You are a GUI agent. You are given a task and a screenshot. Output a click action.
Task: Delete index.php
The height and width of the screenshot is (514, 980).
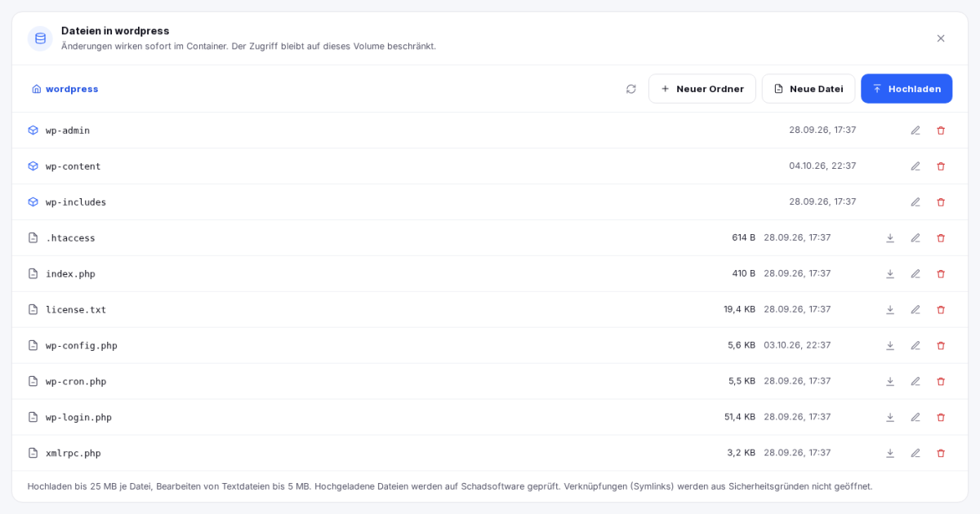[941, 274]
